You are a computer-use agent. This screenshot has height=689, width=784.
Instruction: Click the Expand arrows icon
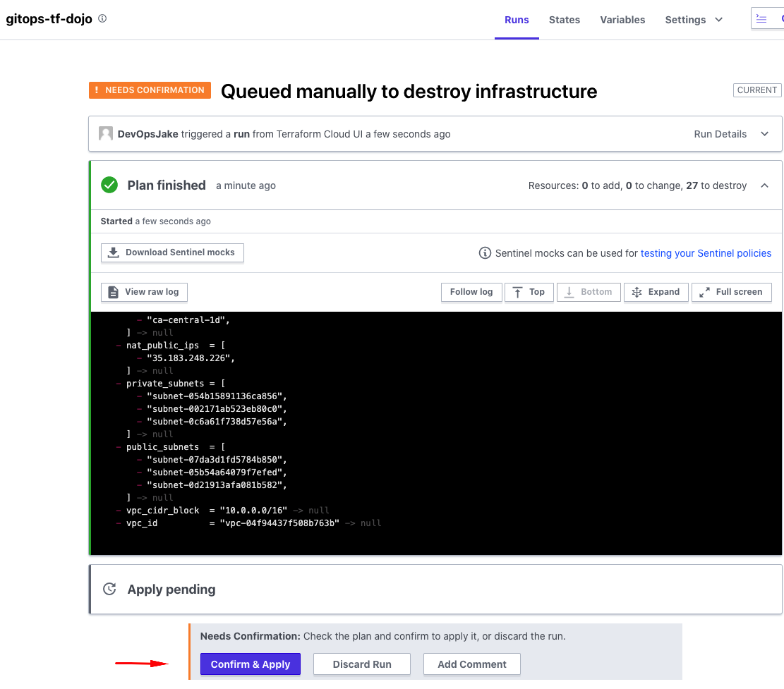coord(637,292)
